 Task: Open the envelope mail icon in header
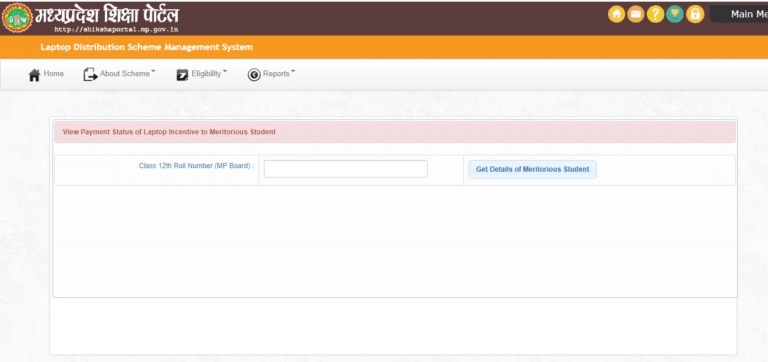[636, 14]
